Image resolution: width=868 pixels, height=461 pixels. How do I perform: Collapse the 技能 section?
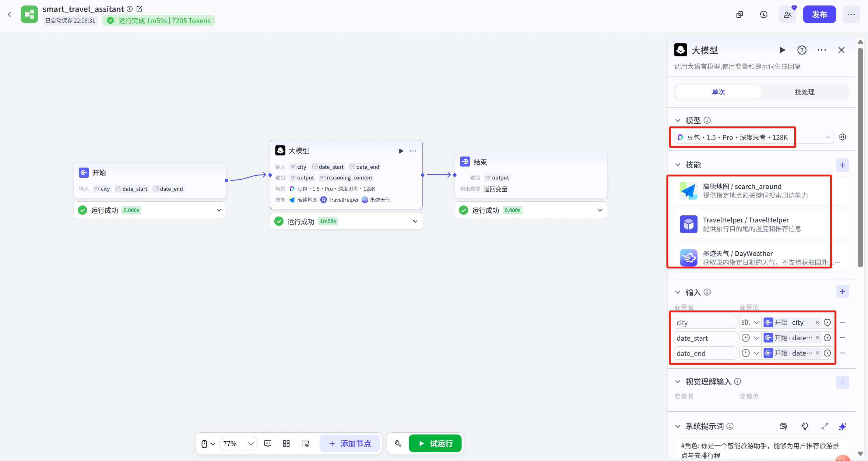tap(678, 165)
